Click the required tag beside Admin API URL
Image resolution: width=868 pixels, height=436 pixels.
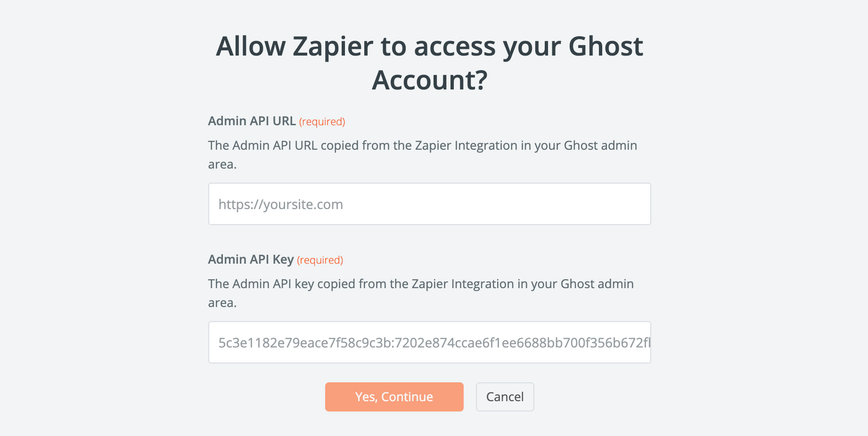pyautogui.click(x=322, y=122)
